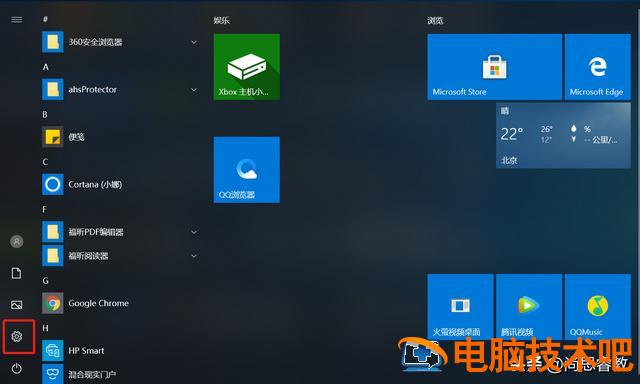
Task: Launch the 混合现实门户 icon
Action: click(x=53, y=374)
